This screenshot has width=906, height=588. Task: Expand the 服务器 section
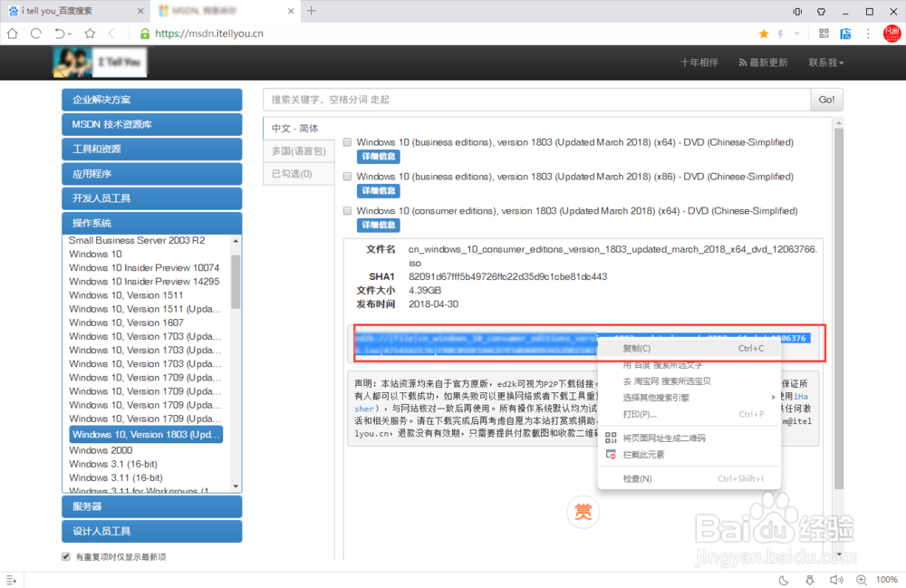pos(152,506)
